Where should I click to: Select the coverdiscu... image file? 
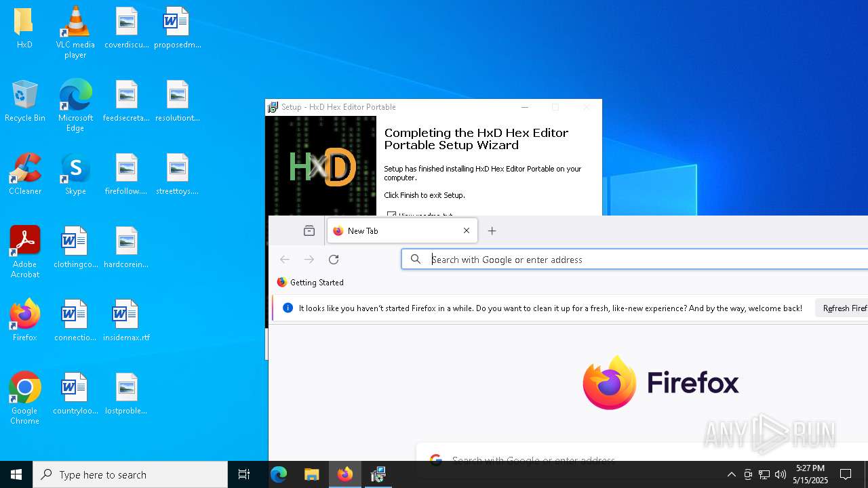[126, 28]
